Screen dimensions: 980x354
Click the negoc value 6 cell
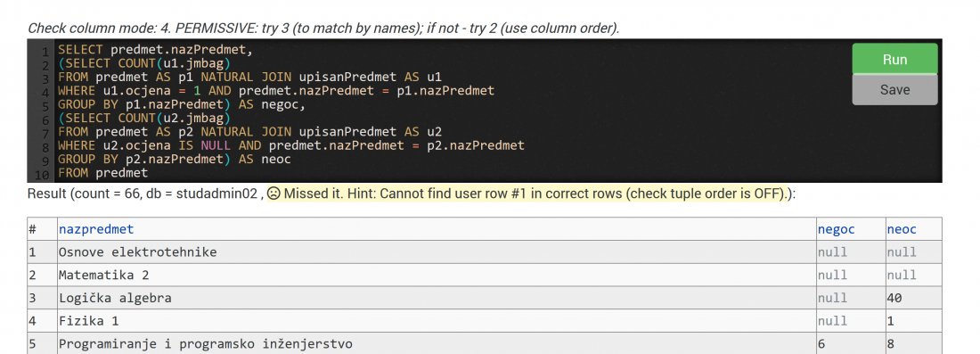click(x=851, y=343)
